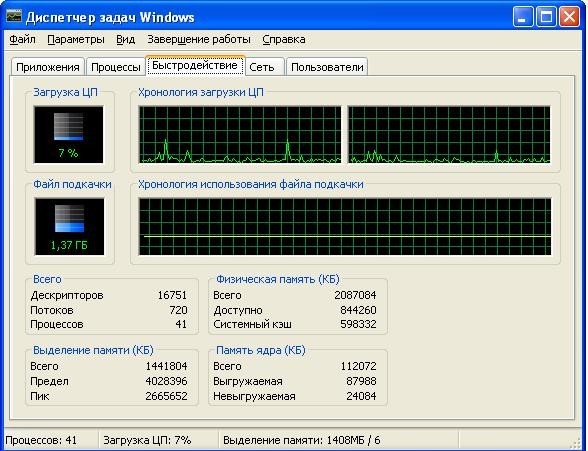The image size is (588, 451).
Task: Select the Быстродействие tab
Action: coord(195,66)
